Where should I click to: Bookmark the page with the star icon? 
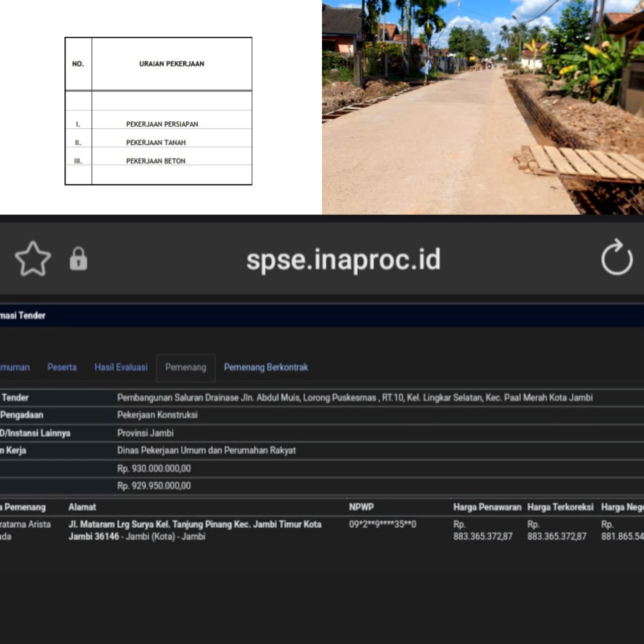click(x=33, y=259)
